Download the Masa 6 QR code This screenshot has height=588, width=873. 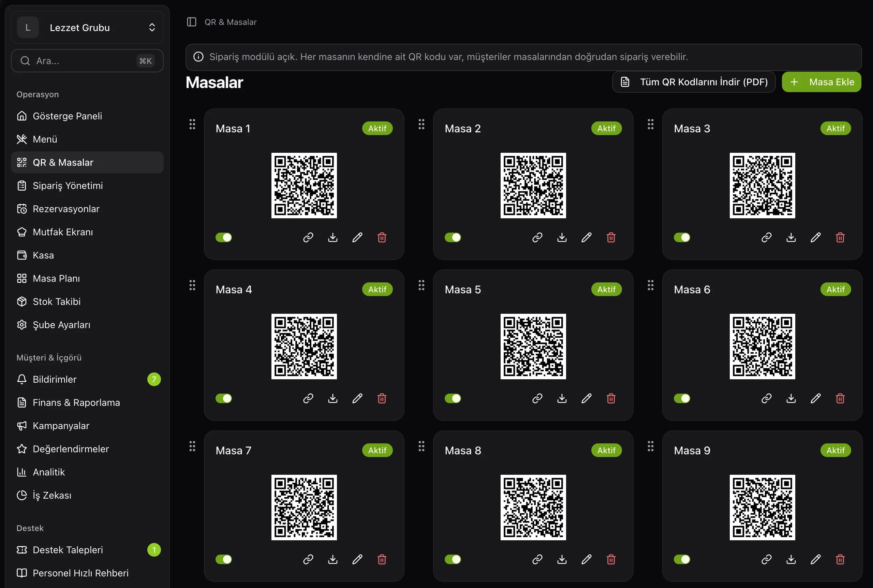(791, 398)
